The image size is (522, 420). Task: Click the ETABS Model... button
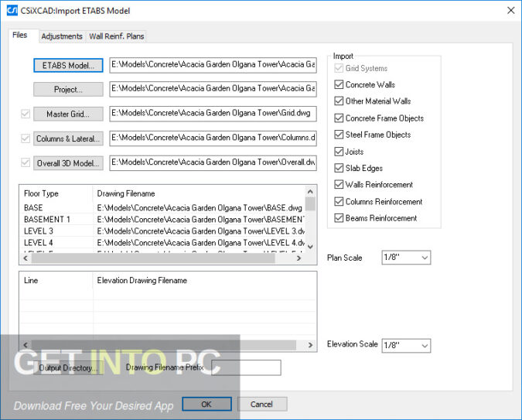pyautogui.click(x=68, y=65)
